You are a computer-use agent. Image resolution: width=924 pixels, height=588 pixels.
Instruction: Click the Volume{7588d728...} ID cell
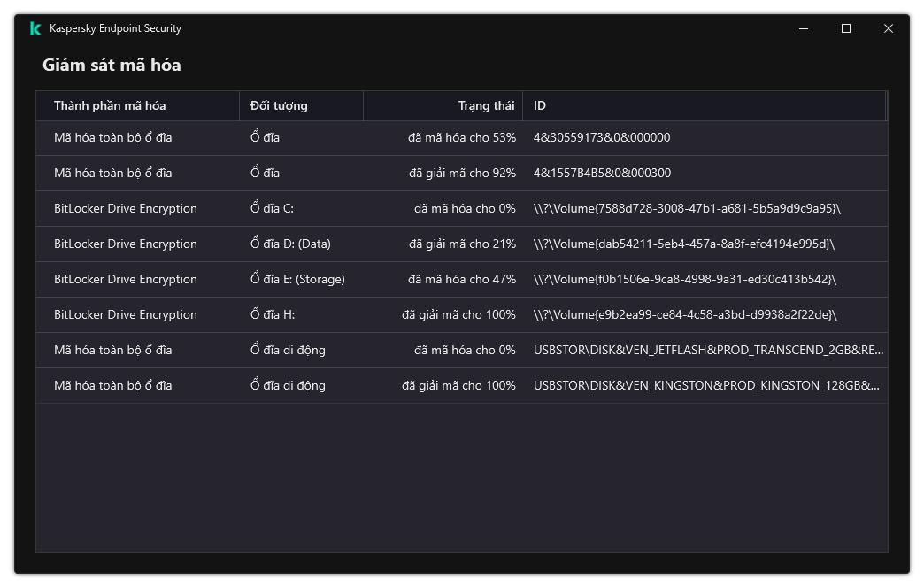[687, 208]
